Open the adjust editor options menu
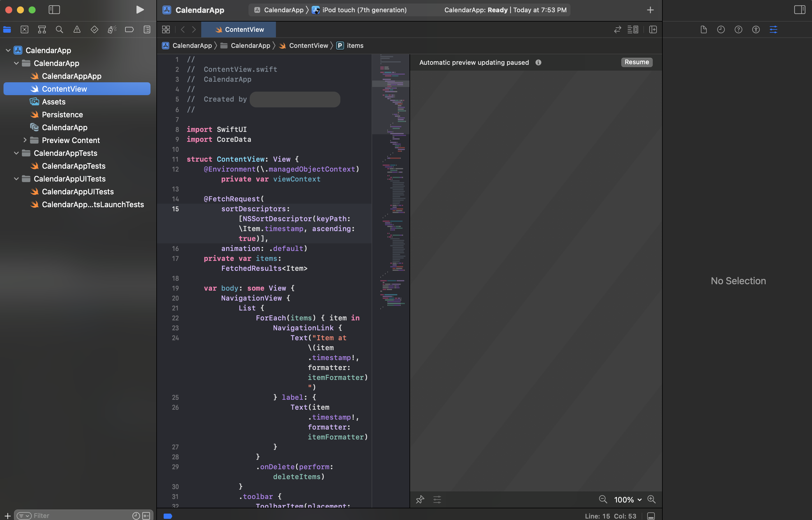The image size is (812, 520). pos(633,30)
